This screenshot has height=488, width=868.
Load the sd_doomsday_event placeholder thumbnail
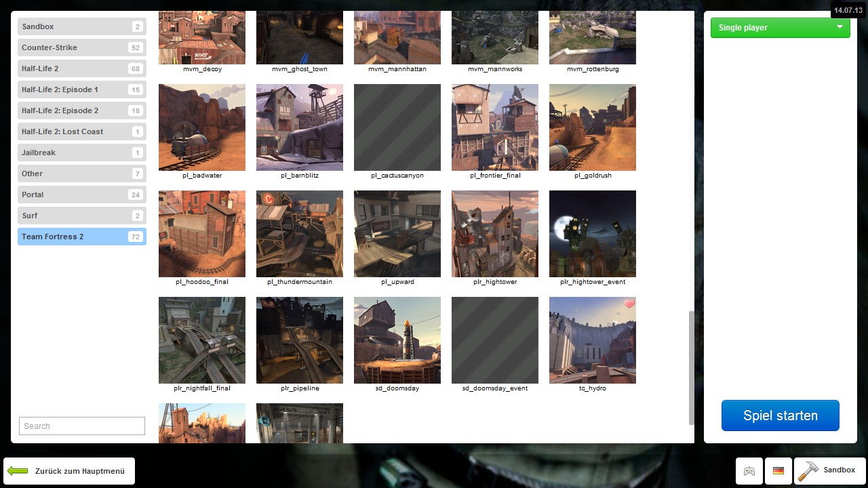pyautogui.click(x=495, y=340)
